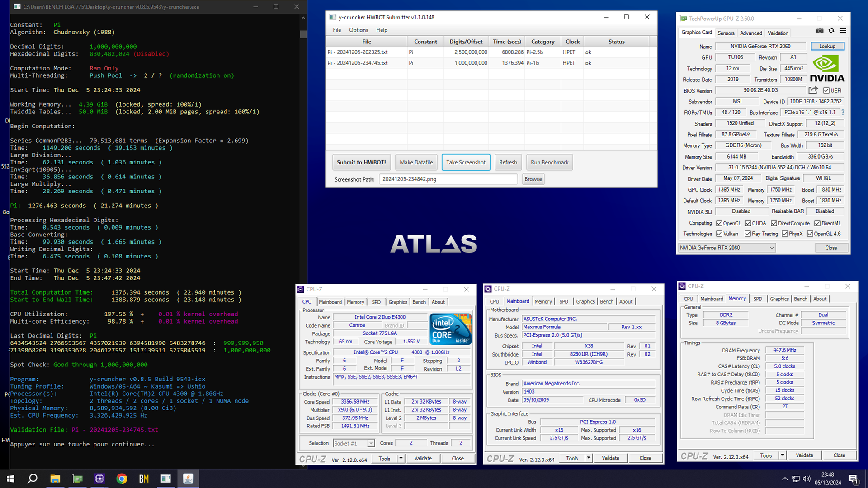Click Browse next to Screenshot Path
868x488 pixels.
[533, 179]
